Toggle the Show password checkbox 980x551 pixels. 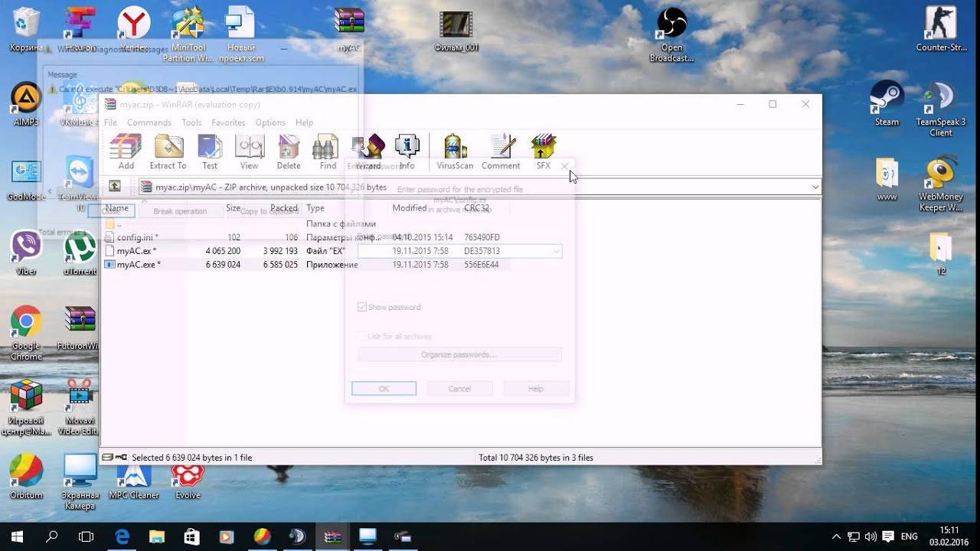pyautogui.click(x=362, y=307)
